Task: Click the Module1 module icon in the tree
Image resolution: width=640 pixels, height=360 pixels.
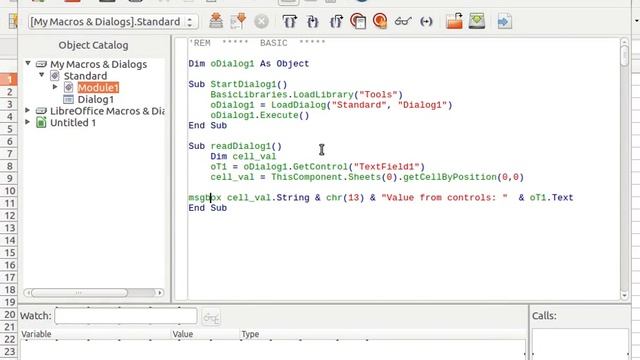Action: coord(69,87)
